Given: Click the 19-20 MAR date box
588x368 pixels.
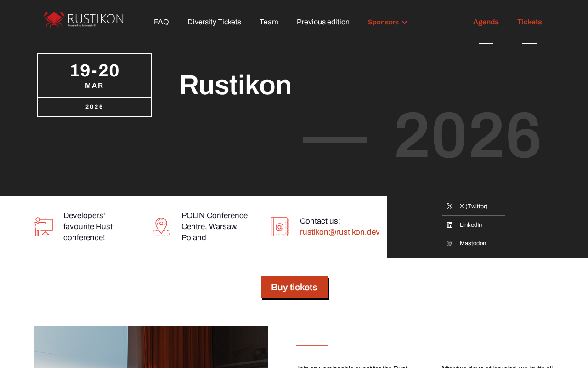Looking at the screenshot, I should point(94,75).
